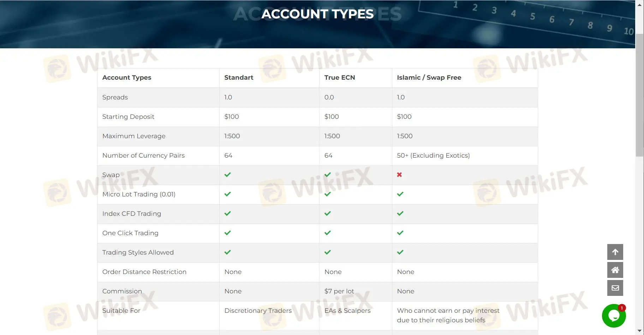The width and height of the screenshot is (644, 335).
Task: Click Standart checkmark for Micro Lot Trading
Action: 228,194
